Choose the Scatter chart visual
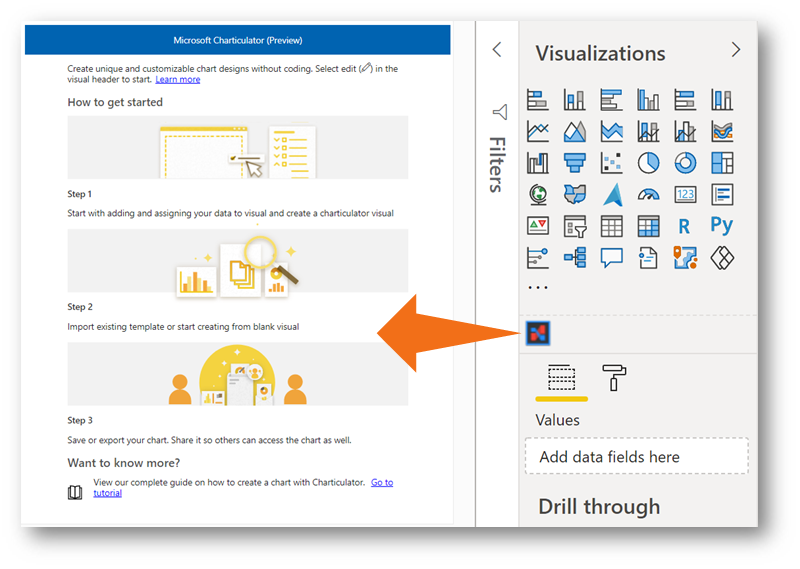The height and width of the screenshot is (569, 800). [611, 163]
